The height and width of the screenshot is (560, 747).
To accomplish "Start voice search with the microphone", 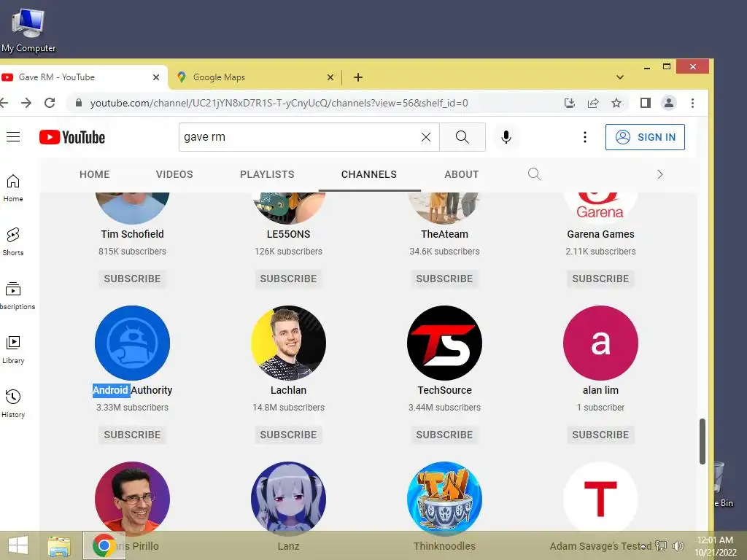I will 506,137.
